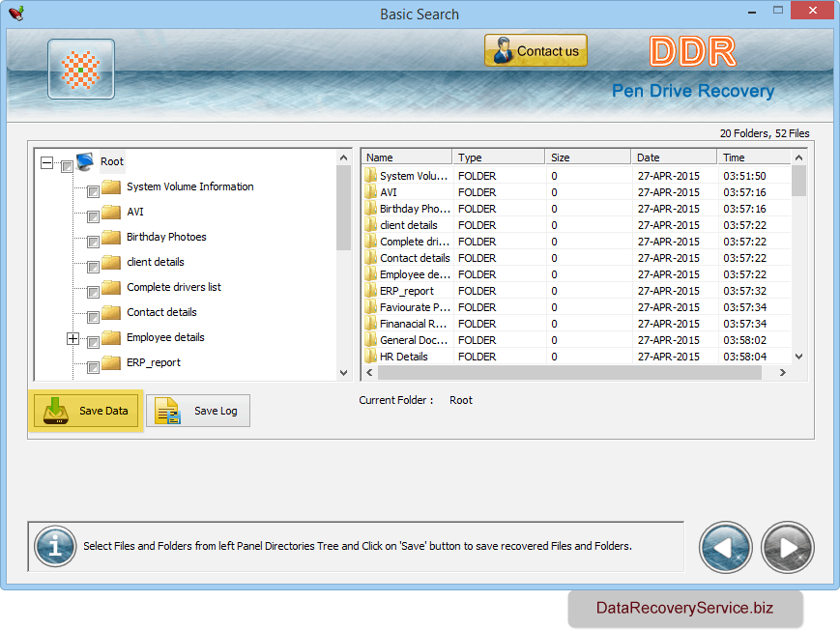840x630 pixels.
Task: Click the Save Log button label
Action: (216, 411)
